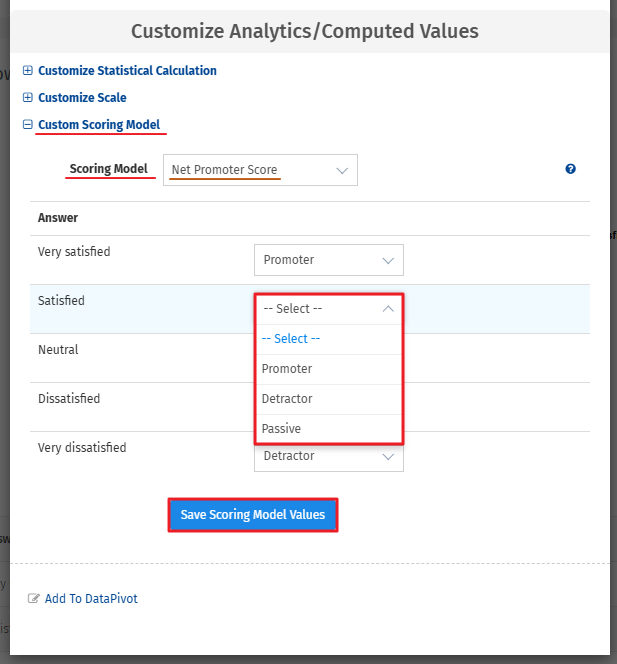617x664 pixels.
Task: Collapse the Satisfied row select dropdown
Action: [x=328, y=309]
